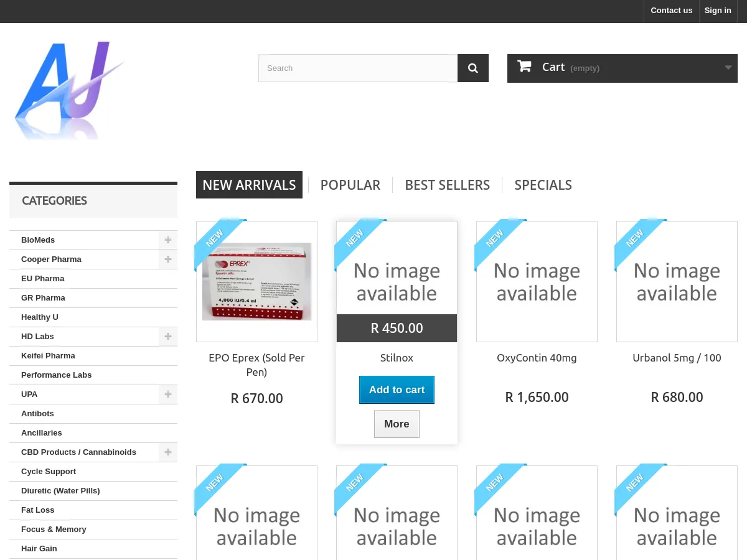Expand the Cooper Pharma category
747x560 pixels.
coord(167,259)
